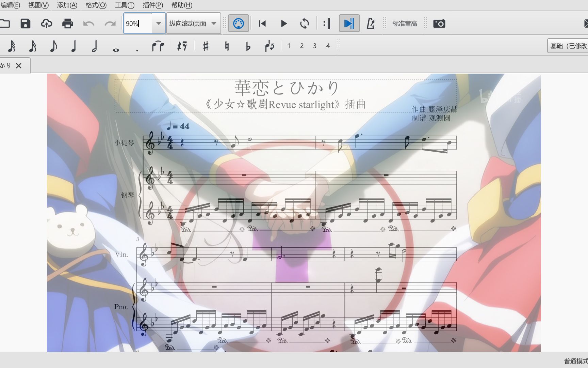Open the file folder icon

pyautogui.click(x=4, y=24)
